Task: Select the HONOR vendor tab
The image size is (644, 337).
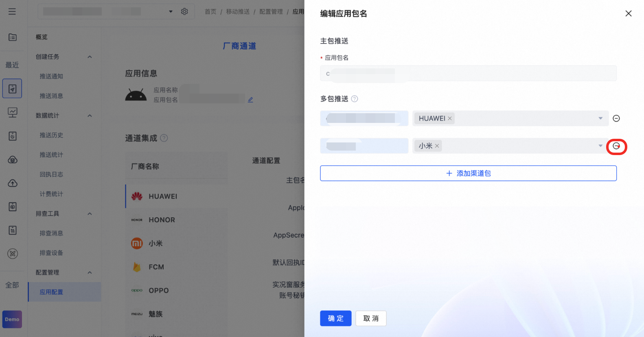Action: 176,220
